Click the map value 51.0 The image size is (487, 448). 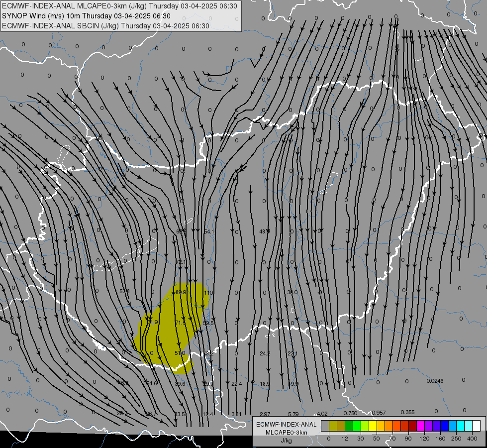tap(180, 353)
